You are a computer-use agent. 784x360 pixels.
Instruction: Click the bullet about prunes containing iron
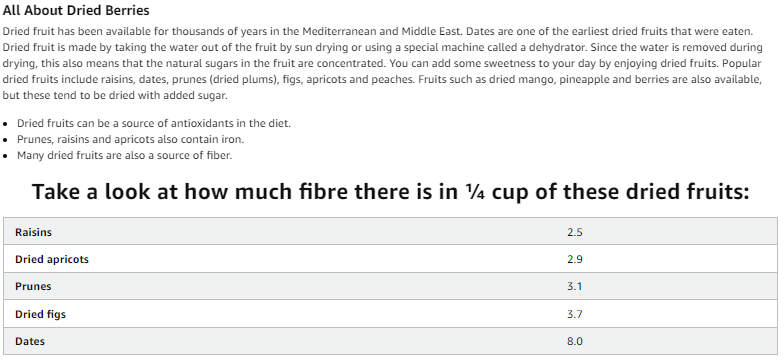pos(130,139)
